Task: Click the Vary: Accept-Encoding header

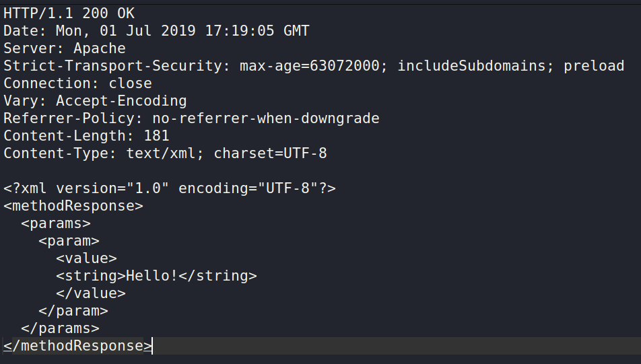Action: (95, 101)
